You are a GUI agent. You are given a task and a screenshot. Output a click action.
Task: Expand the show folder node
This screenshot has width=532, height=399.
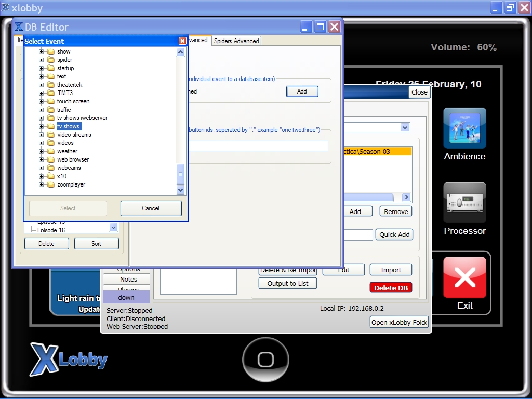click(x=41, y=51)
